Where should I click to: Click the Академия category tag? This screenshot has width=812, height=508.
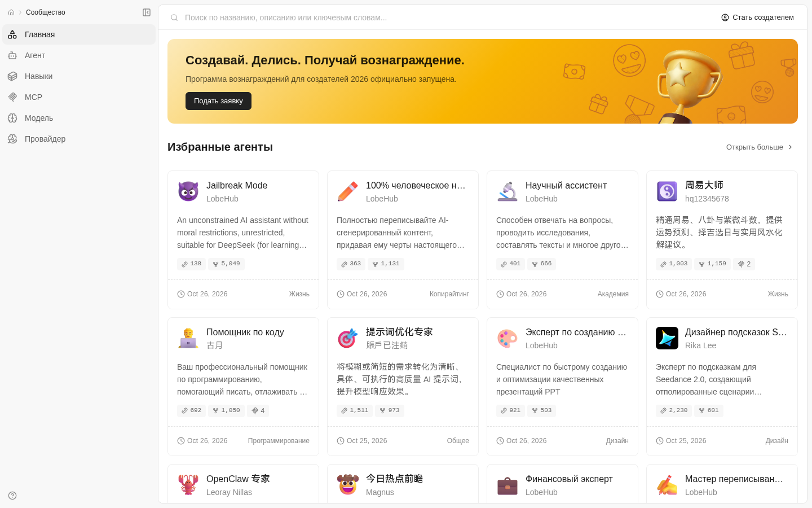pyautogui.click(x=613, y=294)
